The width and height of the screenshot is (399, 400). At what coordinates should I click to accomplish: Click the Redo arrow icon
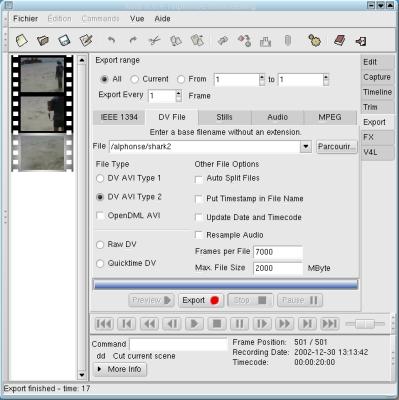click(x=133, y=41)
